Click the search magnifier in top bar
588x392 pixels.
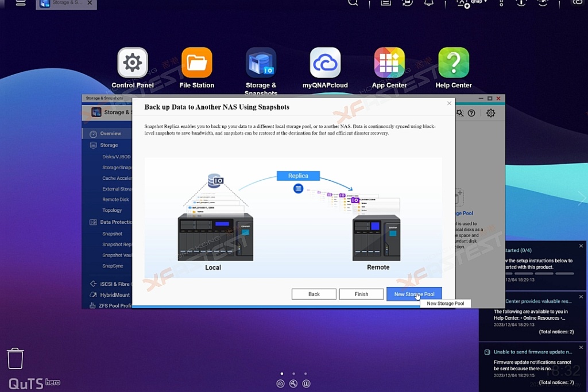(353, 3)
